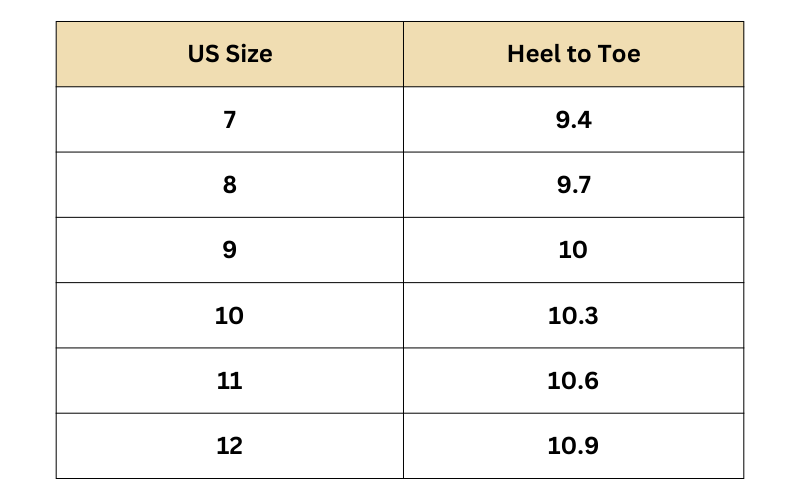Click the 10.6 heel to toe value
Viewport: 800px width, 500px height.
point(573,381)
